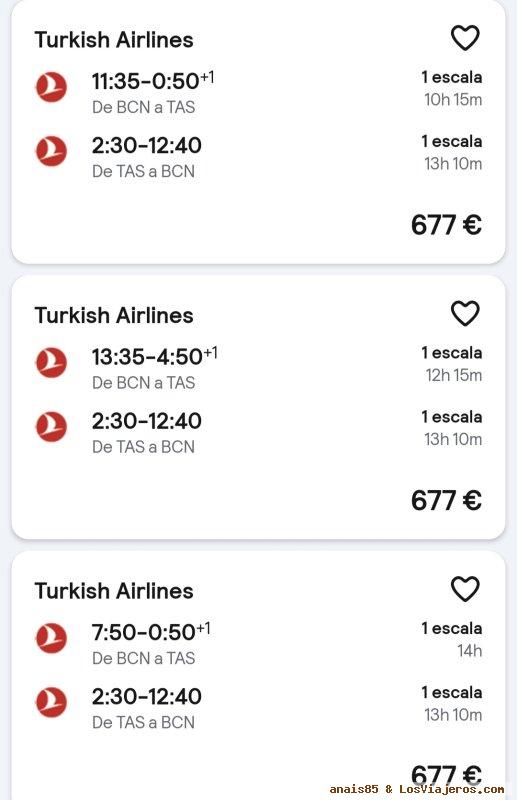The image size is (517, 800).
Task: Click airline logo beside second card's return flight
Action: pos(51,427)
